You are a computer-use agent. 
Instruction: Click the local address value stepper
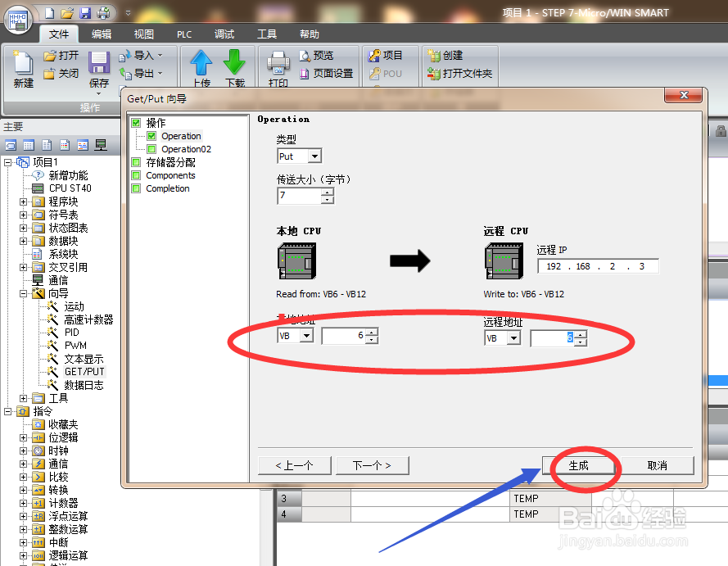tap(372, 336)
